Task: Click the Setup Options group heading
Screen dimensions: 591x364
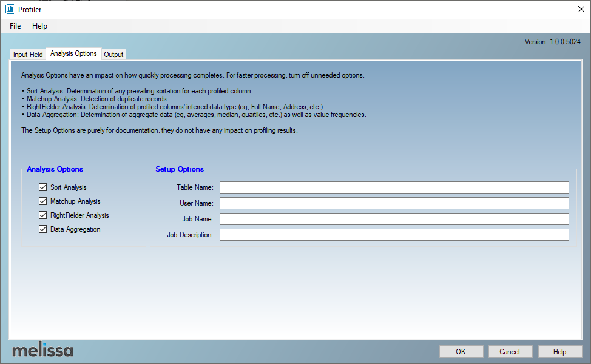Action: (x=180, y=169)
